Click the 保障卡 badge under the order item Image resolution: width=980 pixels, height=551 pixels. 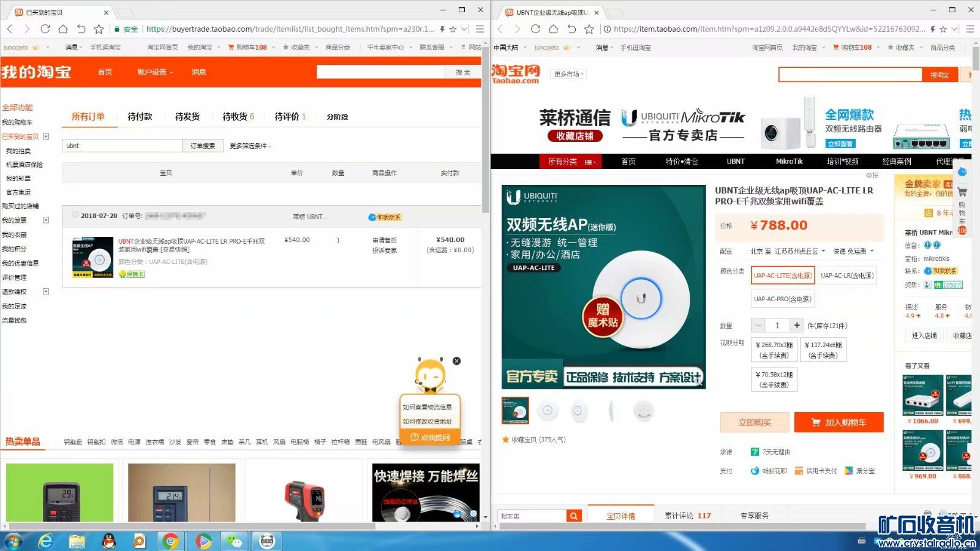pyautogui.click(x=132, y=274)
